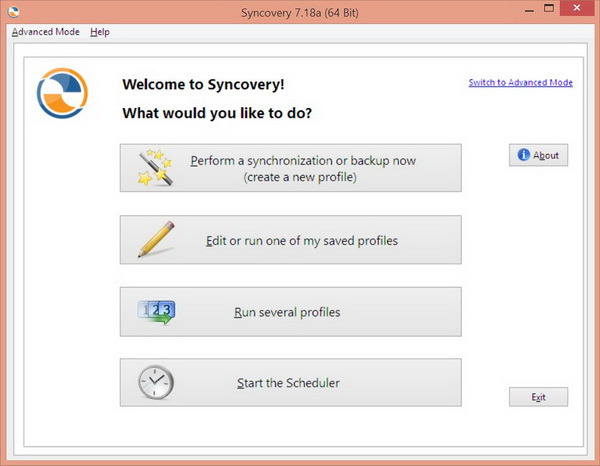Click the Syncovery 7.18a title bar text
The width and height of the screenshot is (600, 466).
tap(299, 10)
